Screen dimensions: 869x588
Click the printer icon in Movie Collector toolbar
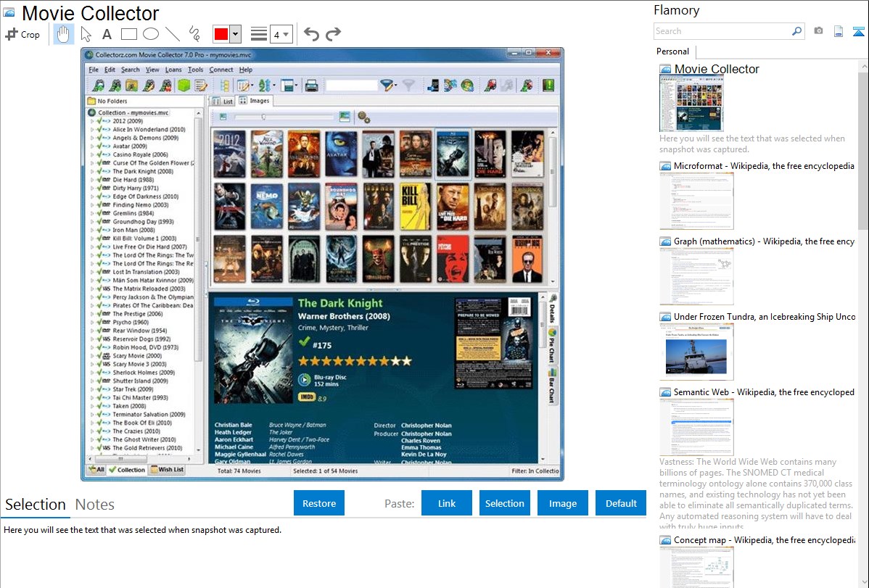click(x=311, y=86)
